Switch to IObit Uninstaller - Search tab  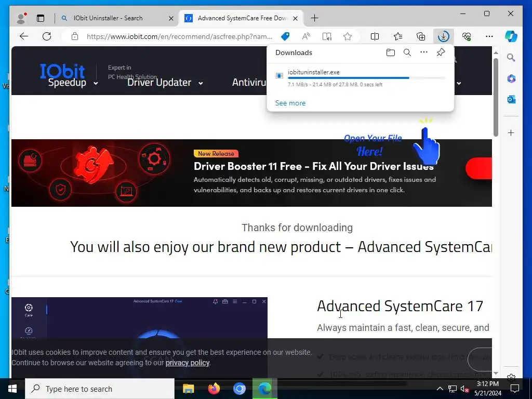(x=117, y=18)
